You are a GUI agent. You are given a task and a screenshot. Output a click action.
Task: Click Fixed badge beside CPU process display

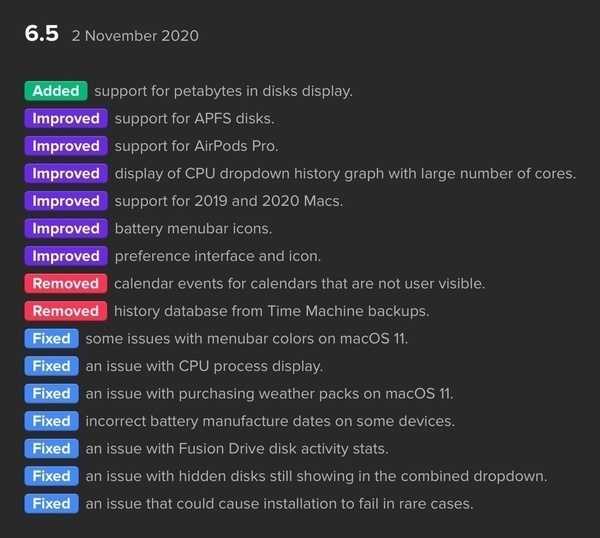pyautogui.click(x=51, y=366)
